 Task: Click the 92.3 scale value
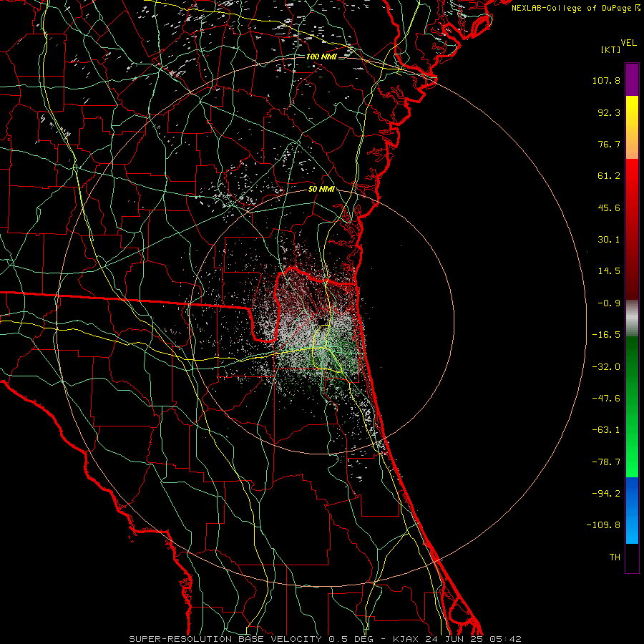click(x=609, y=112)
